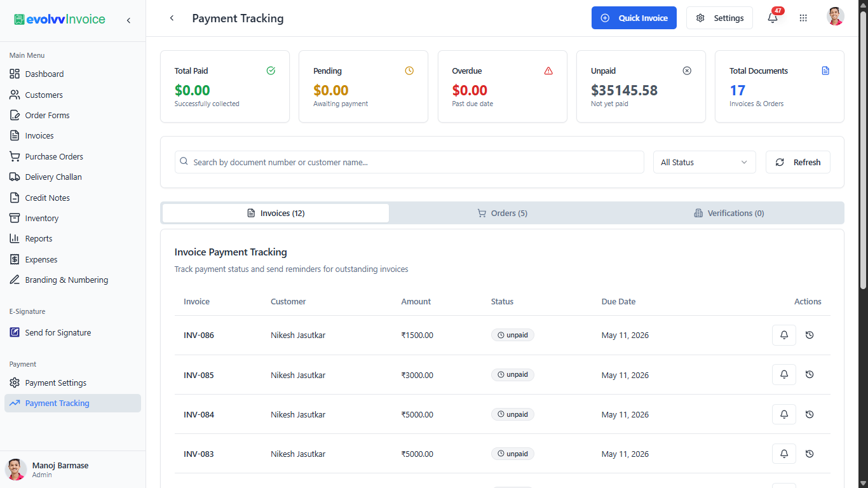Open Send for Signature
The height and width of the screenshot is (488, 868).
pyautogui.click(x=73, y=332)
